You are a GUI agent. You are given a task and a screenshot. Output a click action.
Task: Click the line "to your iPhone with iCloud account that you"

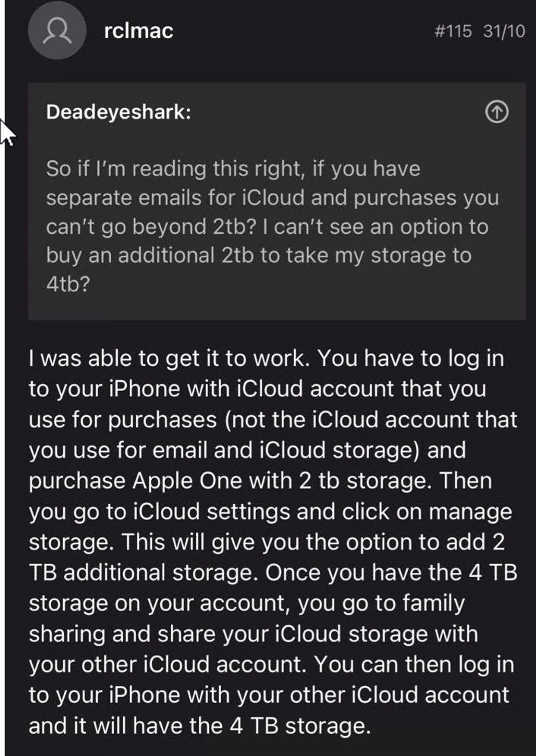pyautogui.click(x=257, y=389)
